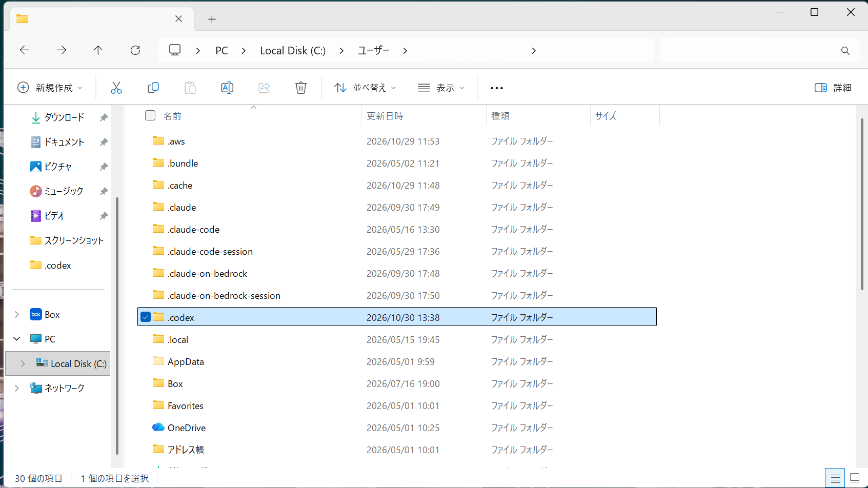868x488 pixels.
Task: Open Downloads (ダウンロード) in sidebar
Action: tap(64, 117)
